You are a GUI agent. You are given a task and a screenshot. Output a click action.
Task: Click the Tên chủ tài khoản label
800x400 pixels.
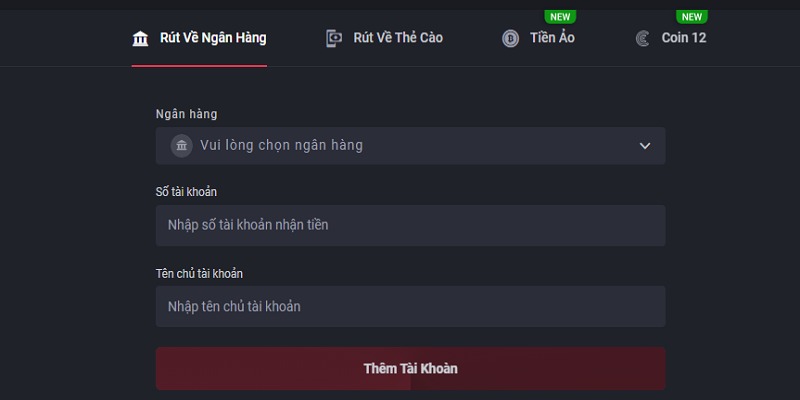199,273
